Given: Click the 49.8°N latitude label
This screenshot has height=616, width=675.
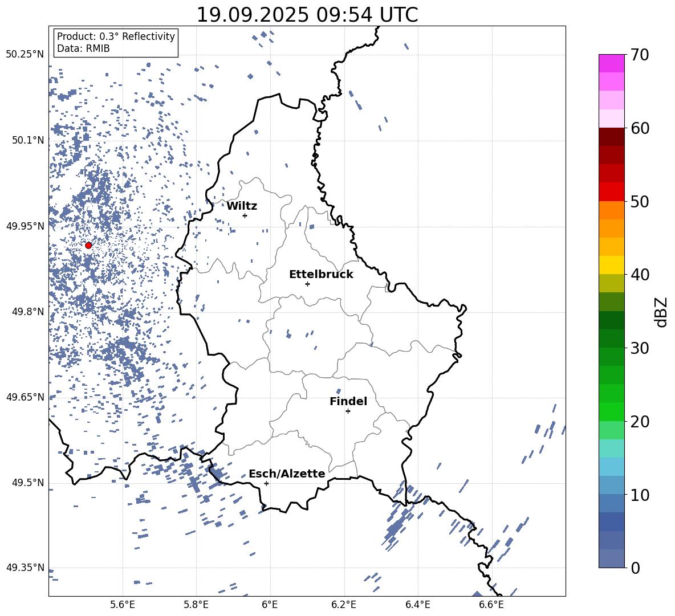Looking at the screenshot, I should 28,312.
